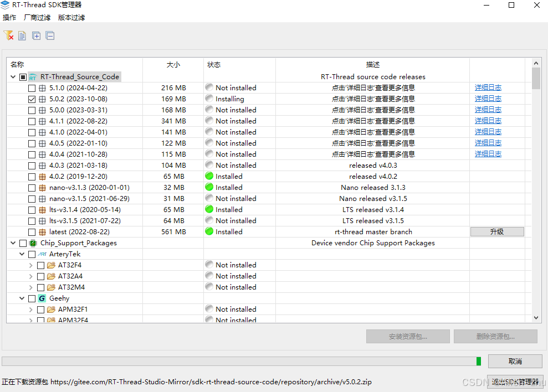548x392 pixels.
Task: Collapse the Chip_Support_Packages tree node
Action: pyautogui.click(x=13, y=243)
